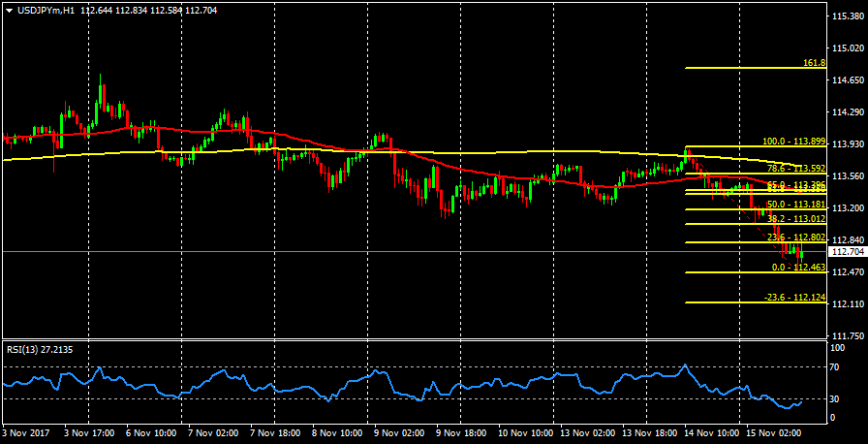Click the 100.0 - 113.899 Fibonacci level
This screenshot has height=444, width=868.
click(793, 141)
